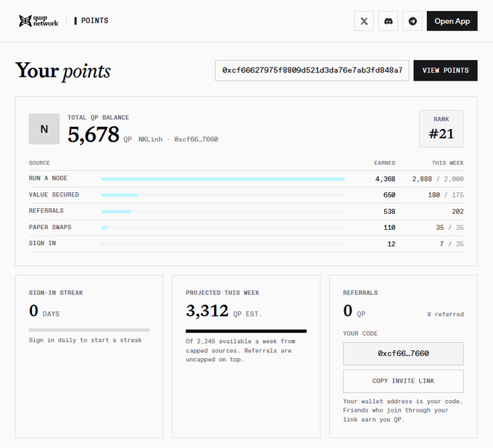Click the SOURCE column header
493x448 pixels.
(39, 163)
